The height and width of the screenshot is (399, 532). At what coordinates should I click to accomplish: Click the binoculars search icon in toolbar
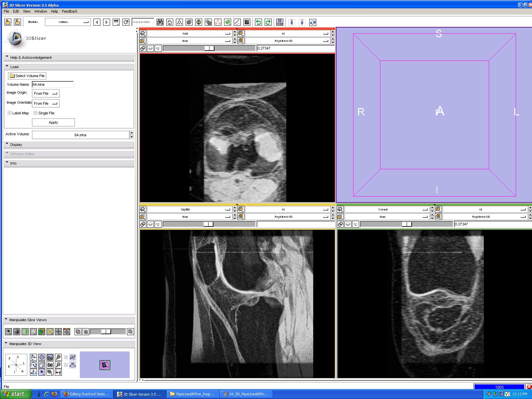pyautogui.click(x=160, y=22)
